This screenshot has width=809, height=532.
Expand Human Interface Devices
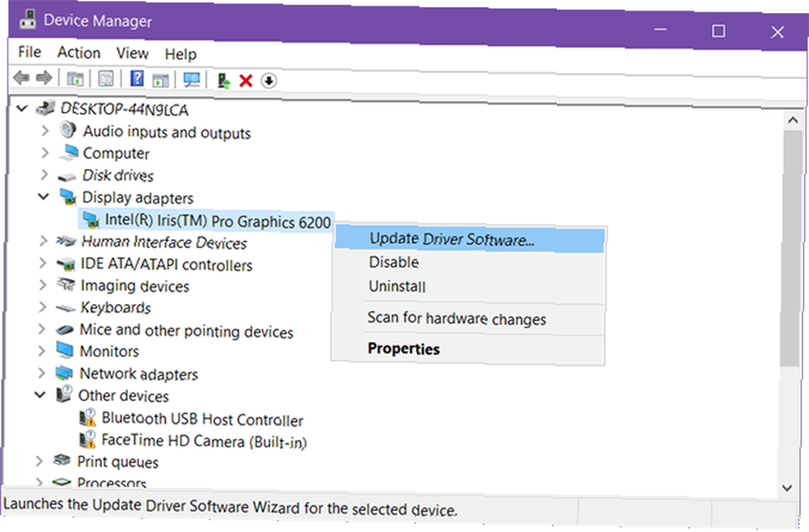tap(44, 241)
